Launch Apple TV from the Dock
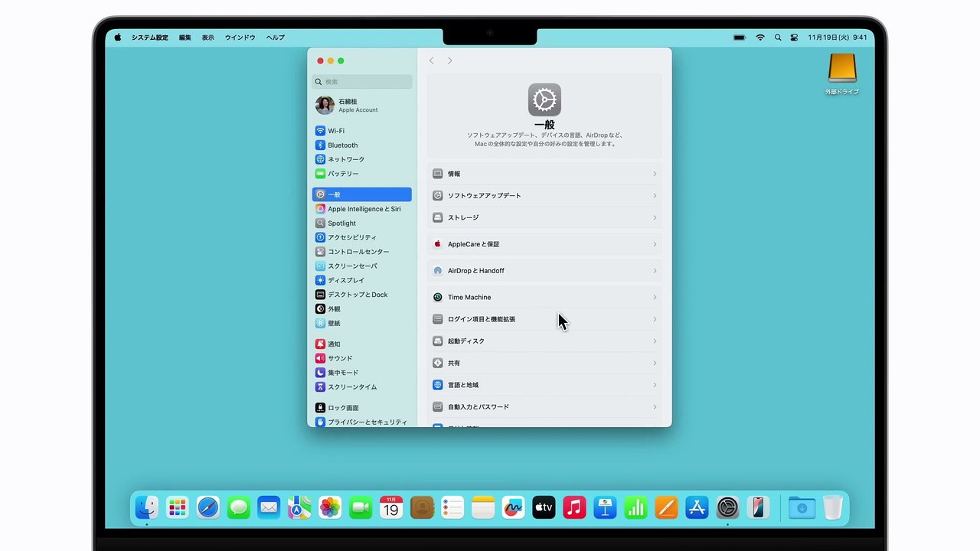Screen dimensions: 980x551 coord(544,507)
